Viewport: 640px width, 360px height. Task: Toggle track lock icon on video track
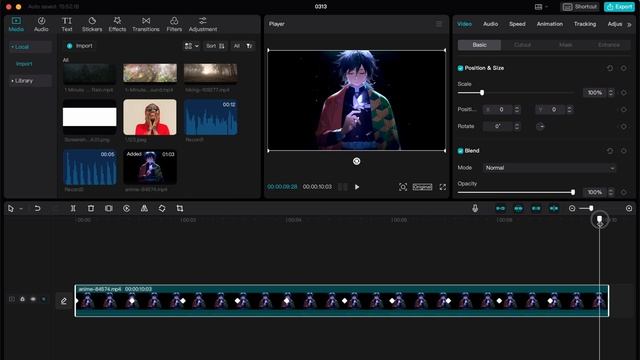[22, 299]
